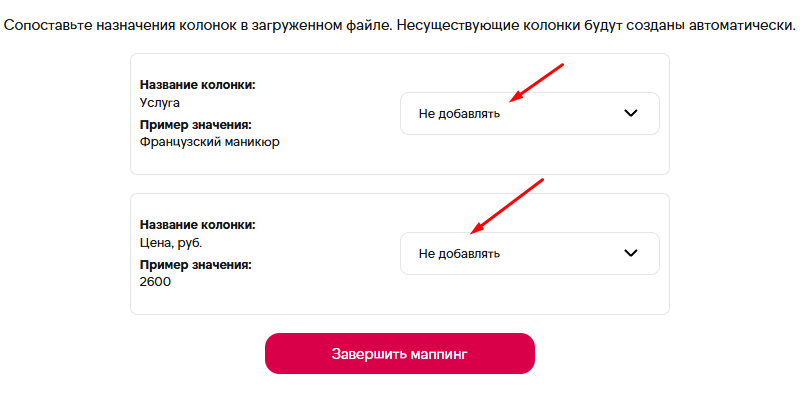Image resolution: width=800 pixels, height=395 pixels.
Task: Click 'Пример значения:' label above 2600
Action: tap(196, 265)
